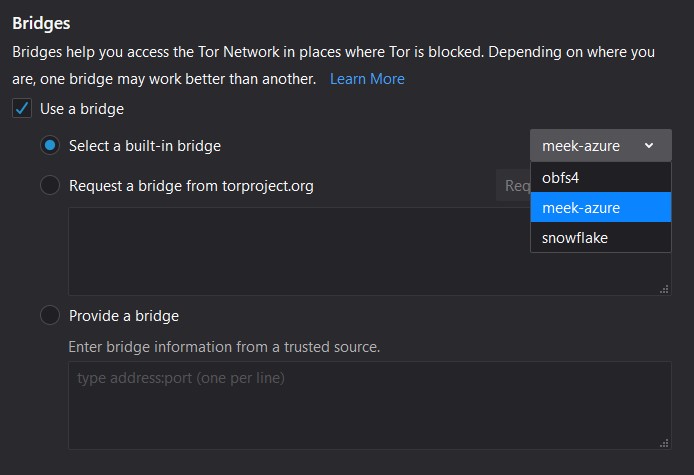Uncheck the "Use a bridge" checkbox

[22, 108]
